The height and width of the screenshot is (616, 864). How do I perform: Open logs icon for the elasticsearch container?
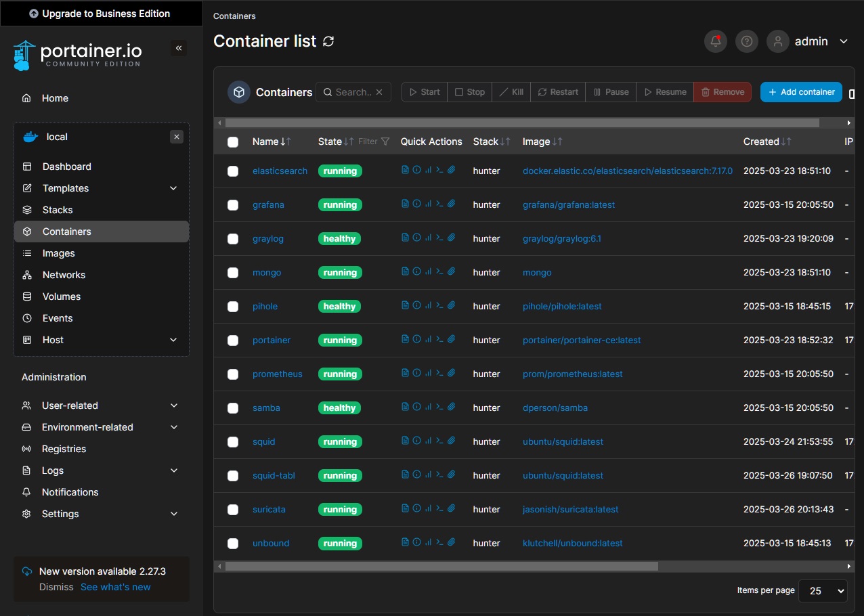pos(405,170)
